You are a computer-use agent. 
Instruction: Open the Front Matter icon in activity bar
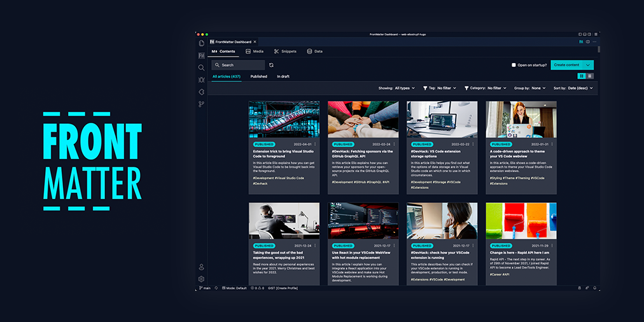pyautogui.click(x=201, y=55)
